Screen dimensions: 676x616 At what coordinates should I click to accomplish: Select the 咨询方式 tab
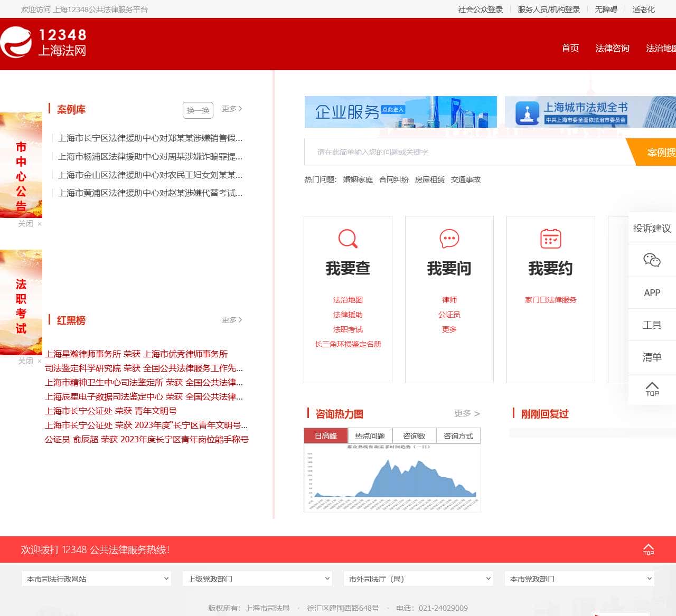(x=458, y=436)
